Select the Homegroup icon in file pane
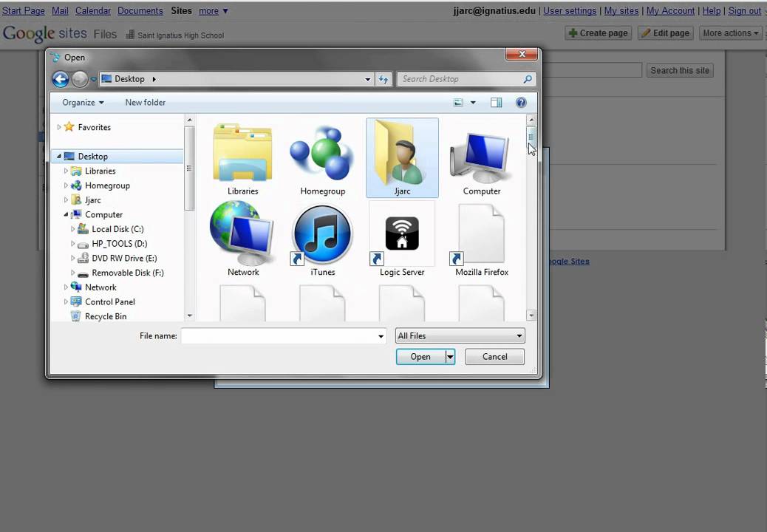Image resolution: width=767 pixels, height=532 pixels. point(322,152)
